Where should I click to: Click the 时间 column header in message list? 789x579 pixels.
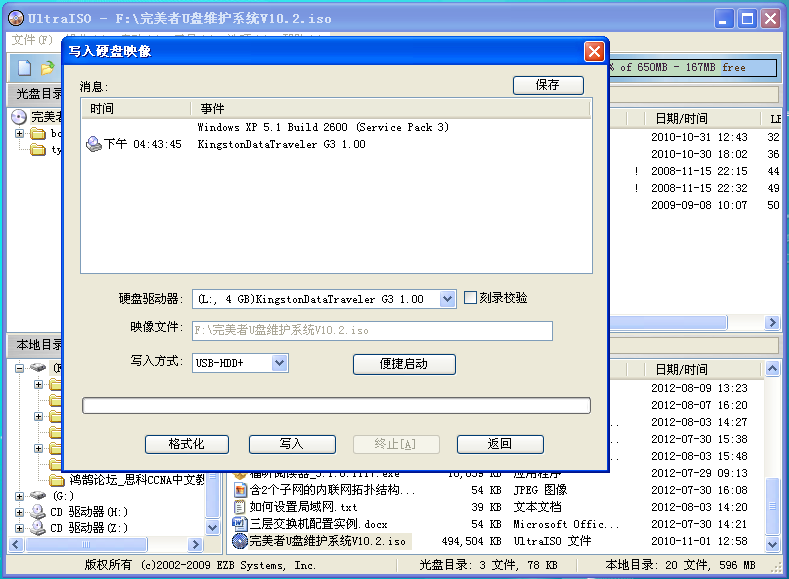pos(136,109)
